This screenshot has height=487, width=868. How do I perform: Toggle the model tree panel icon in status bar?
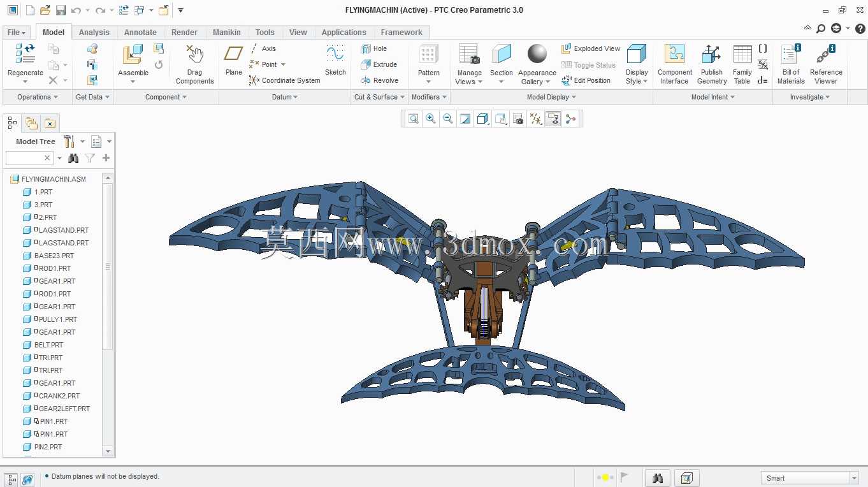pos(11,479)
